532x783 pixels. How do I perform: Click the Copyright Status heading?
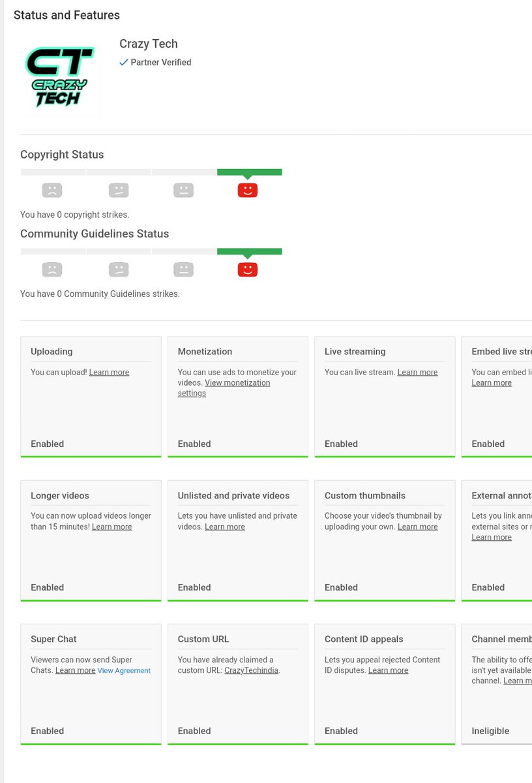pyautogui.click(x=62, y=155)
